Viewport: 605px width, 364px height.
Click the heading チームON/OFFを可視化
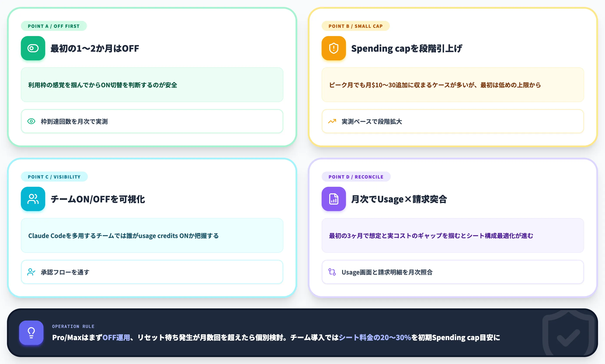pos(98,199)
